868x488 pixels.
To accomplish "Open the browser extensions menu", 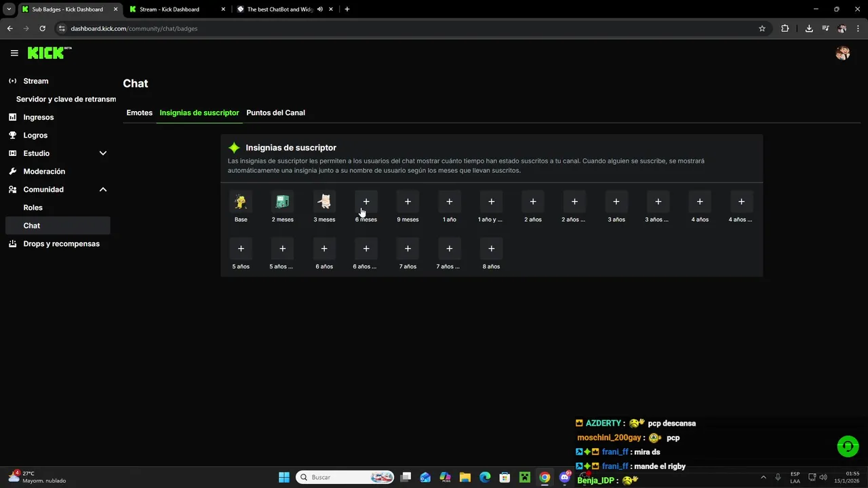I will point(785,28).
